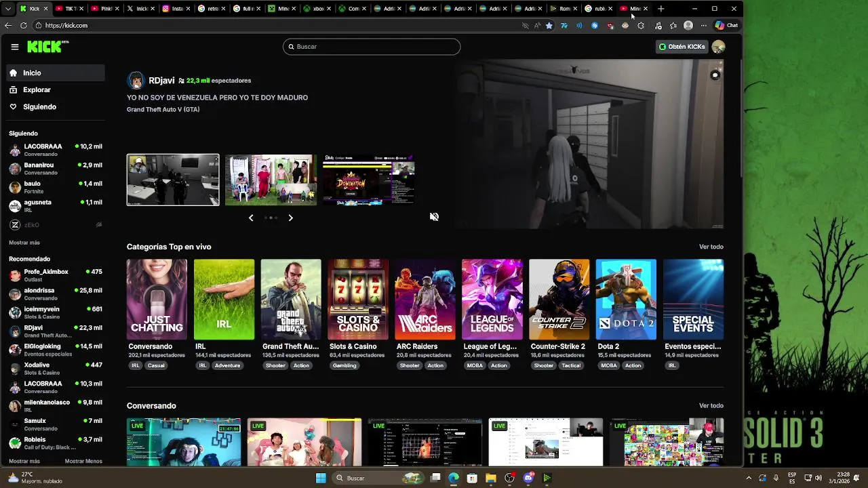
Task: Open the media control music note icon
Action: click(x=658, y=26)
